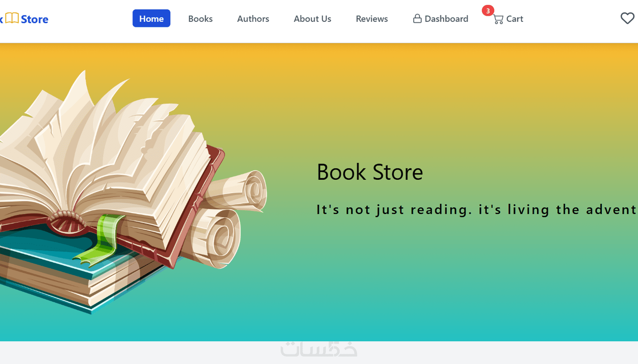The width and height of the screenshot is (638, 364).
Task: View the Reviews section
Action: [x=372, y=19]
